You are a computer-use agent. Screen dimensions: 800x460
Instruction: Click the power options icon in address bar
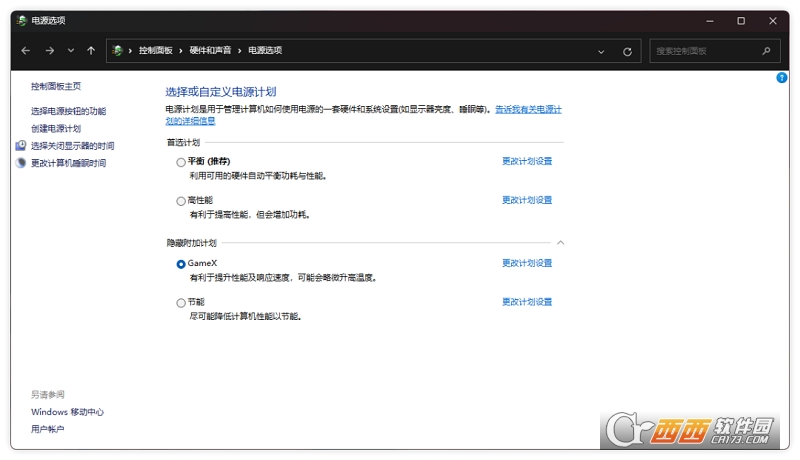pos(117,50)
